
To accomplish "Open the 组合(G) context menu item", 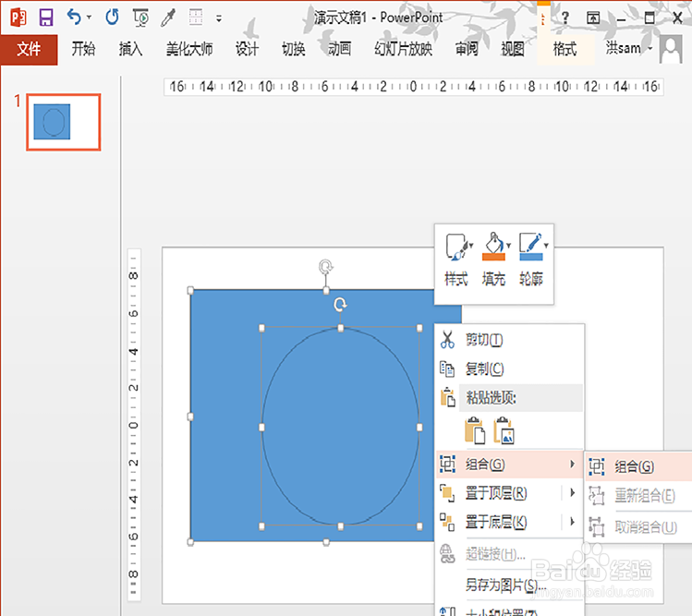I will click(x=510, y=465).
